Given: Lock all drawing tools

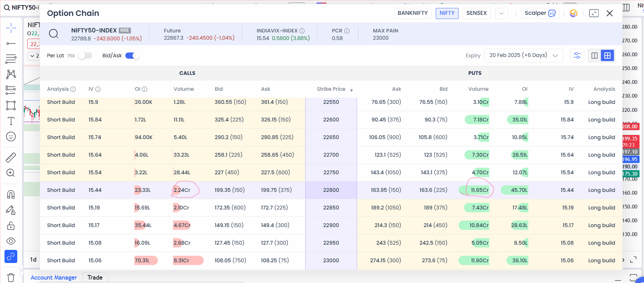Looking at the screenshot, I should click(11, 226).
